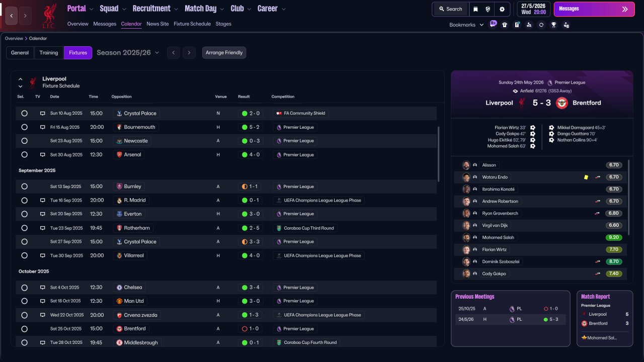Open the settings gear icon
Screen dimensions: 644x362
[502, 9]
